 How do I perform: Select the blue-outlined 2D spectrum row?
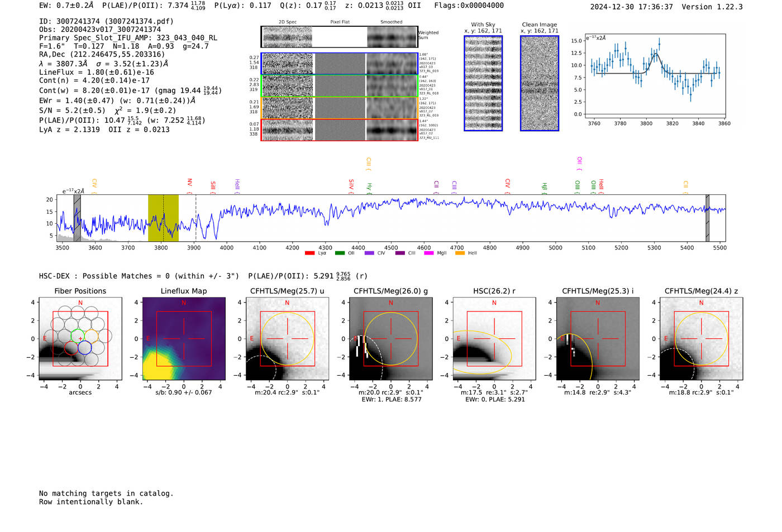pos(340,64)
